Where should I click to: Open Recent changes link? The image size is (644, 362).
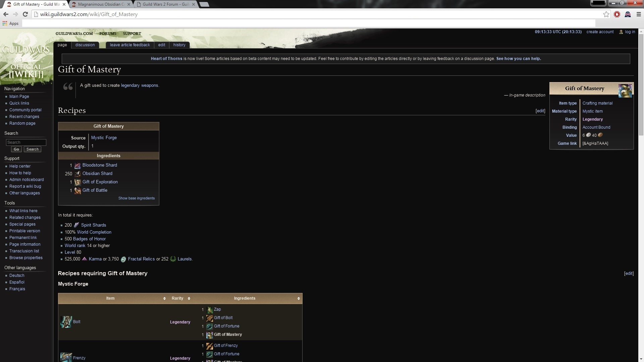pos(24,117)
